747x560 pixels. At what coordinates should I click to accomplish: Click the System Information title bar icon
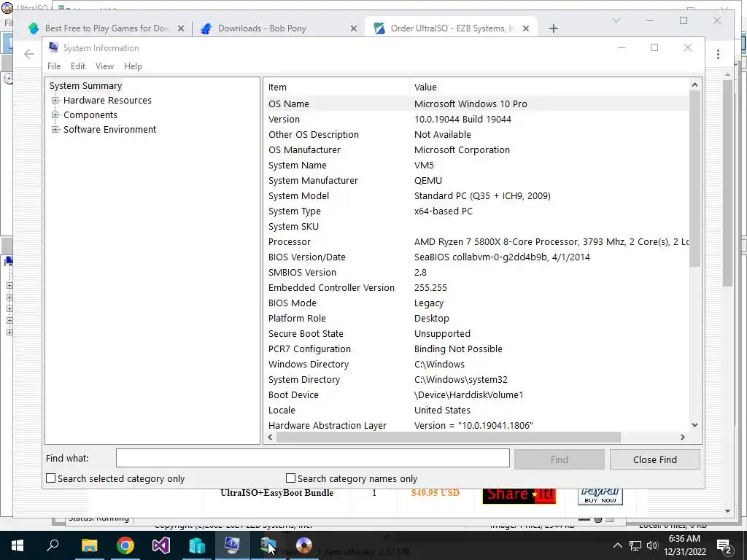coord(53,47)
